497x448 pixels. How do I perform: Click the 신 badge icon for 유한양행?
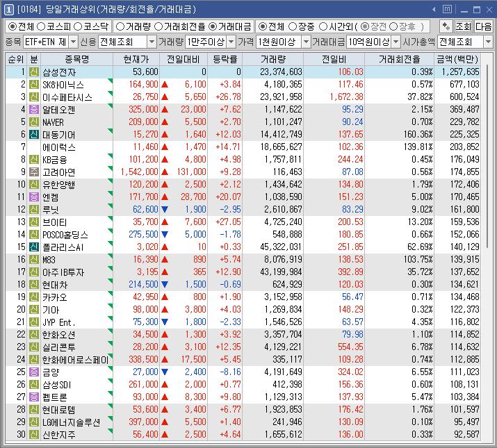34,184
